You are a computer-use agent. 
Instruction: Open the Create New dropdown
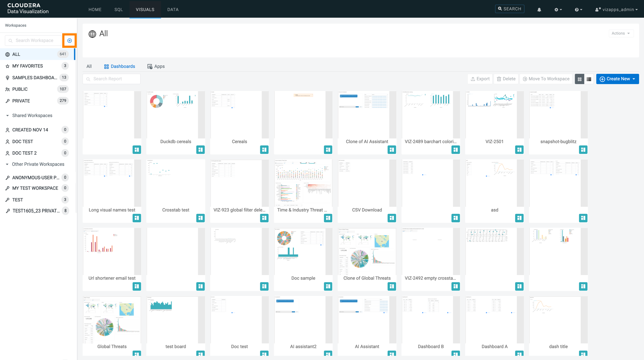[x=617, y=79]
